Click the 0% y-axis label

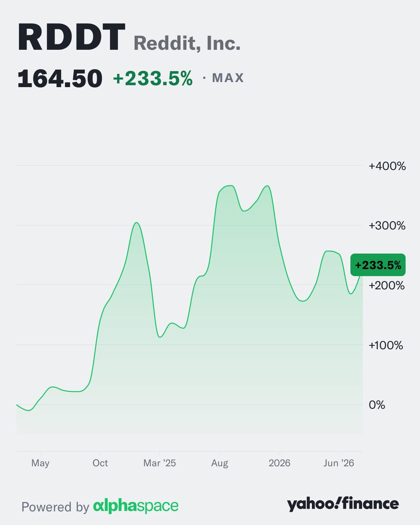(x=377, y=405)
